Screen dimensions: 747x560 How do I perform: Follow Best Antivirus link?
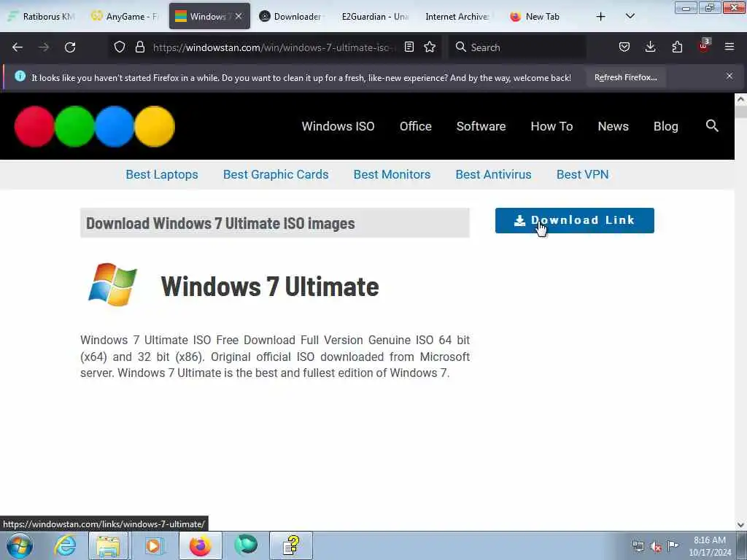493,175
